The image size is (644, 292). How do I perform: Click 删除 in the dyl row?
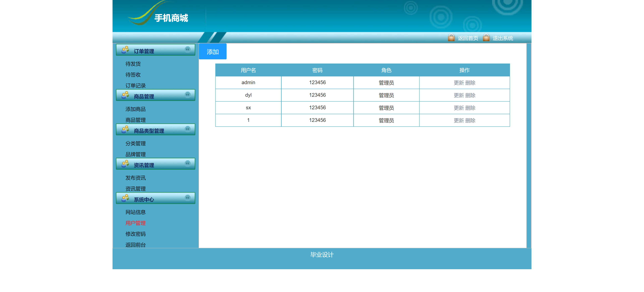(470, 95)
